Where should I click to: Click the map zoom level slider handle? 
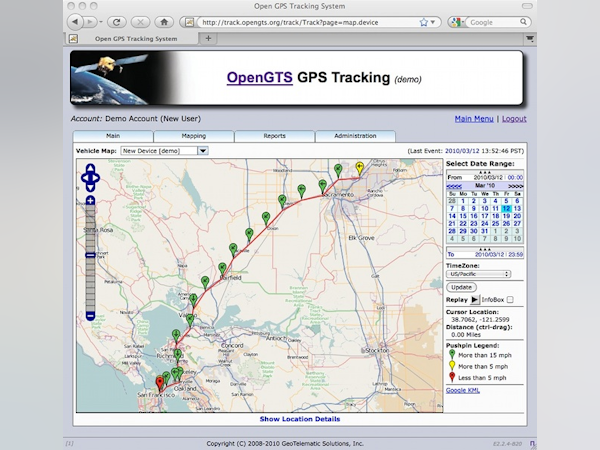pyautogui.click(x=90, y=255)
